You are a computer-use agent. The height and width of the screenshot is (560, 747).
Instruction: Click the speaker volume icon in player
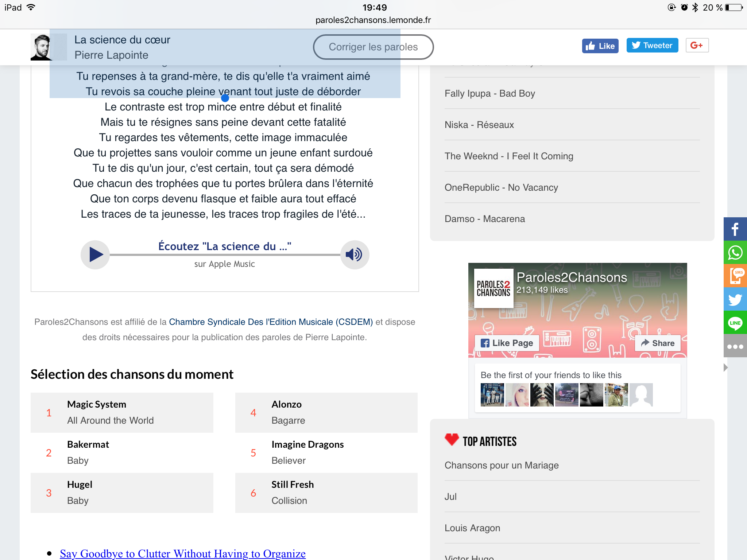click(x=355, y=254)
